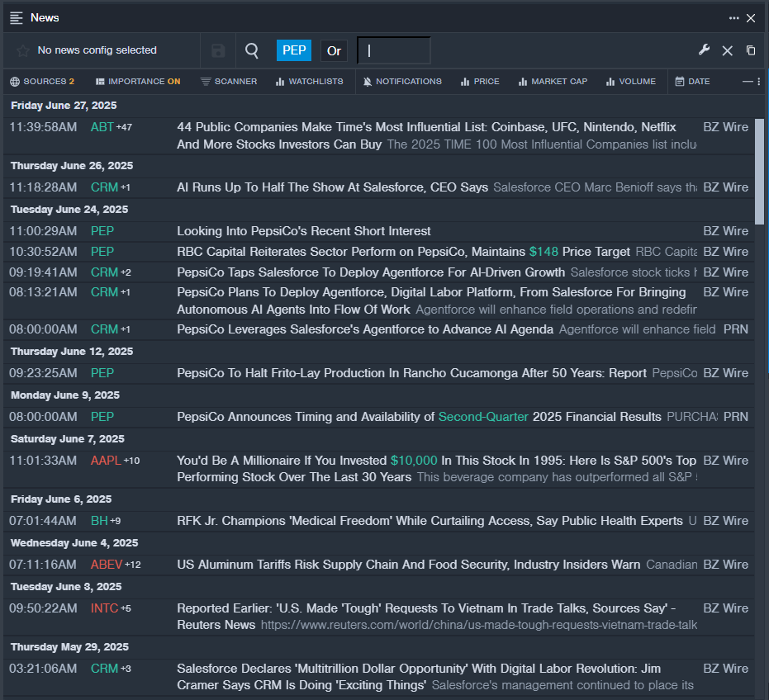Click the PRN source on the 08:00:00AM CRM row
This screenshot has width=769, height=700.
[736, 329]
